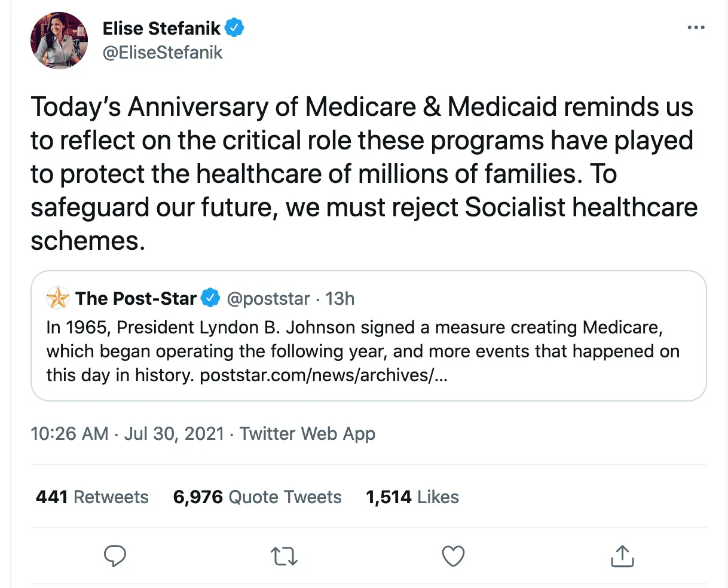Screen dimensions: 728x588
Task: Open The Post-Star account name
Action: click(x=136, y=298)
